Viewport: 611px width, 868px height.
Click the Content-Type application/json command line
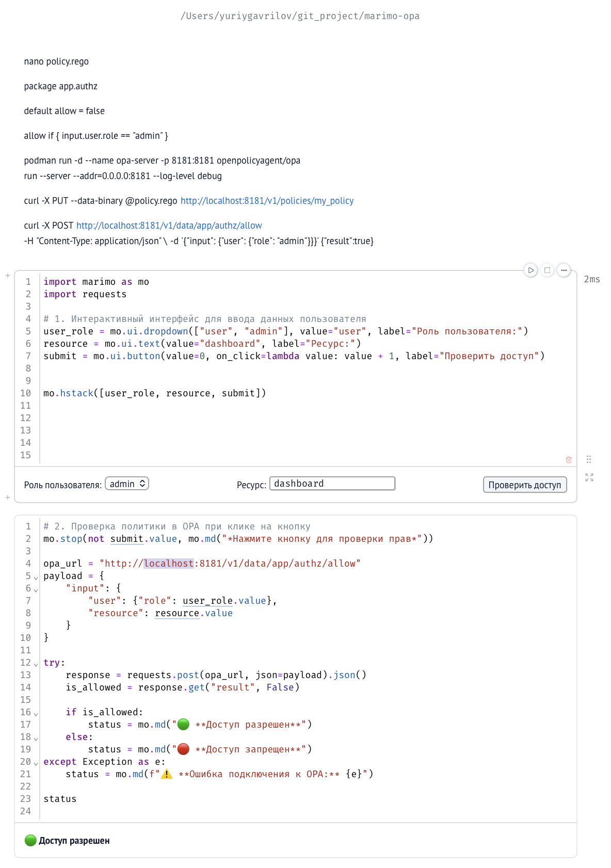(x=199, y=241)
